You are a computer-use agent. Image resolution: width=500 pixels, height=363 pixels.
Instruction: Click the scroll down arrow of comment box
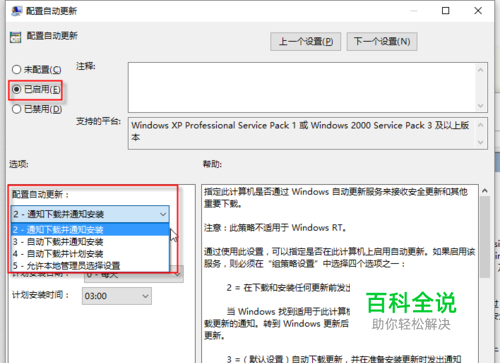(480, 106)
